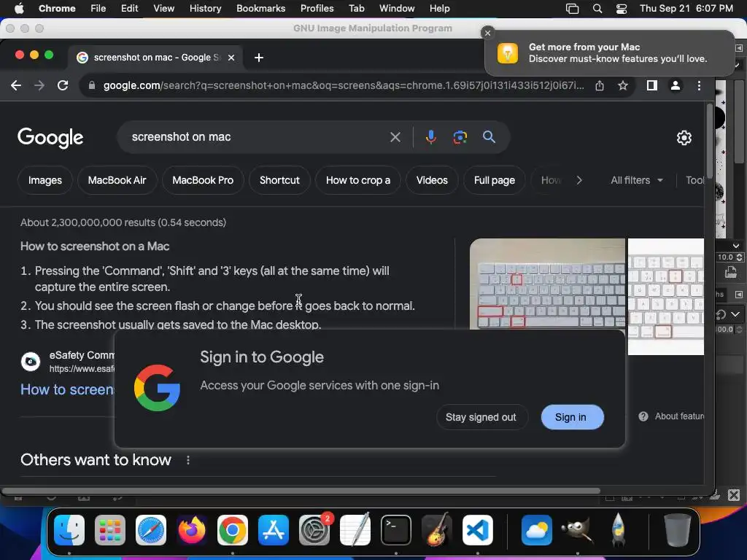
Task: Click the Google logo
Action: [x=50, y=138]
